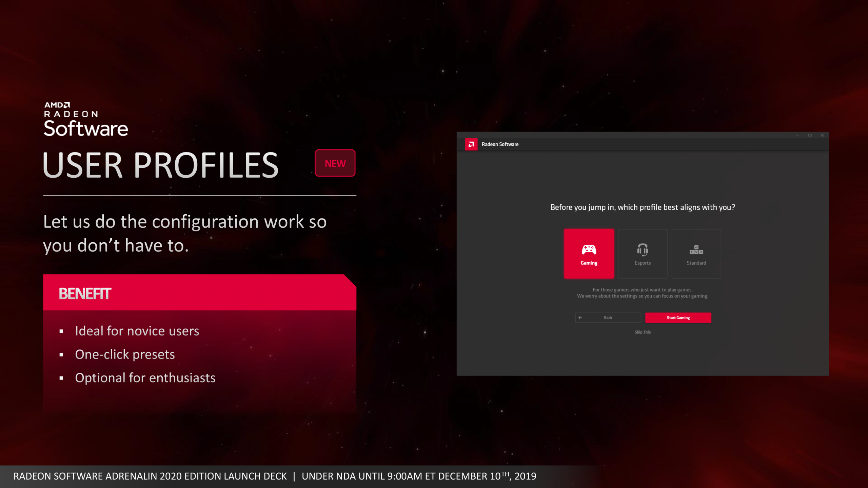This screenshot has width=868, height=488.
Task: Click the maximize icon on the Radeon Software window
Action: (810, 135)
